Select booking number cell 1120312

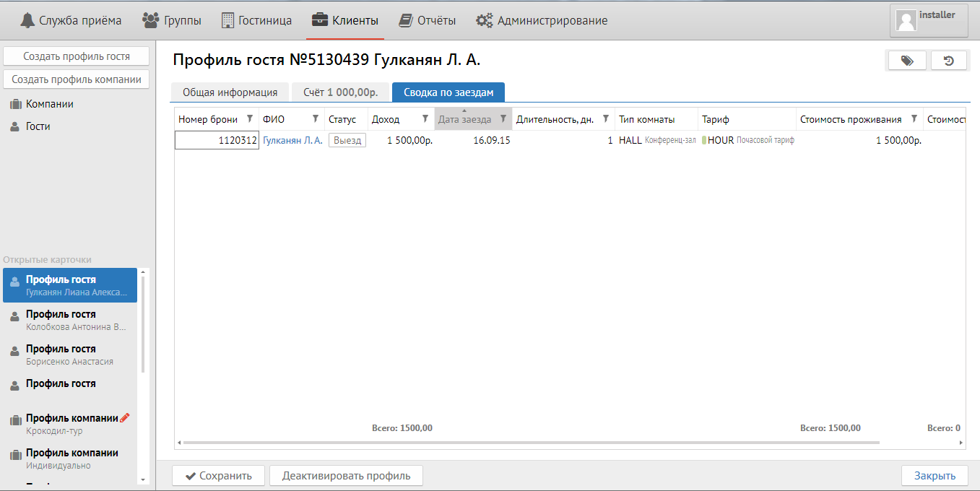217,141
